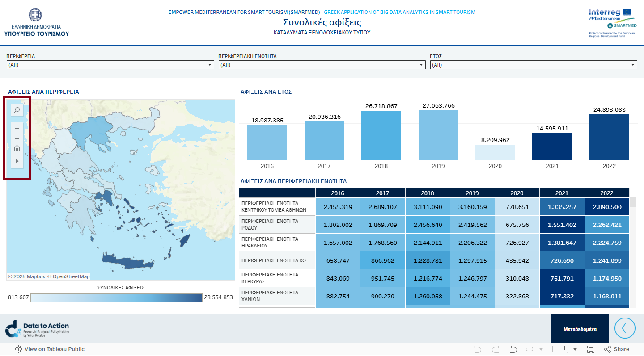This screenshot has height=356, width=644.
Task: Click the 2022 column header in table
Action: pos(606,193)
